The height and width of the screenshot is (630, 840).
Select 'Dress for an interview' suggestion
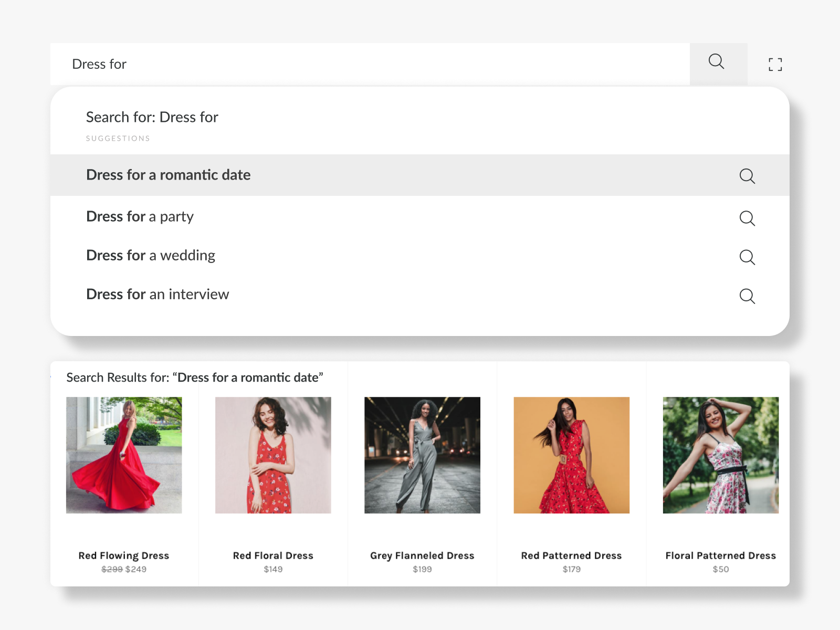pos(157,295)
